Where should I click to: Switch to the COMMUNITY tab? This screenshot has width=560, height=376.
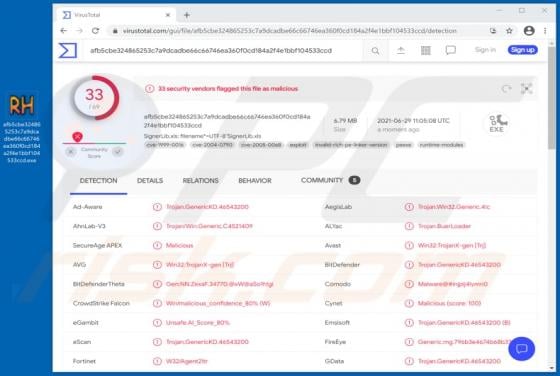click(330, 180)
